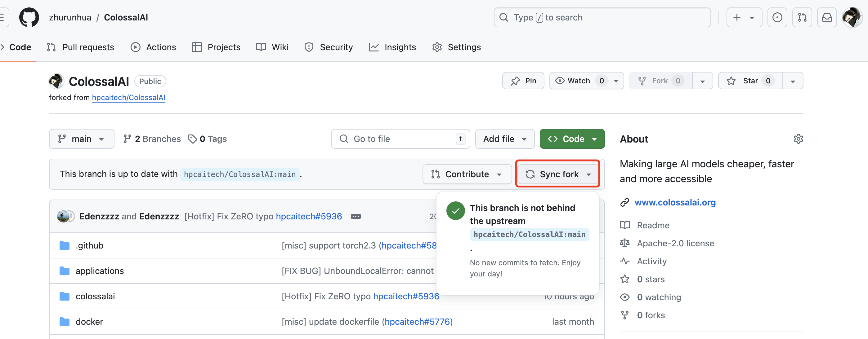The width and height of the screenshot is (868, 339).
Task: Expand the Add file dropdown
Action: pyautogui.click(x=504, y=139)
